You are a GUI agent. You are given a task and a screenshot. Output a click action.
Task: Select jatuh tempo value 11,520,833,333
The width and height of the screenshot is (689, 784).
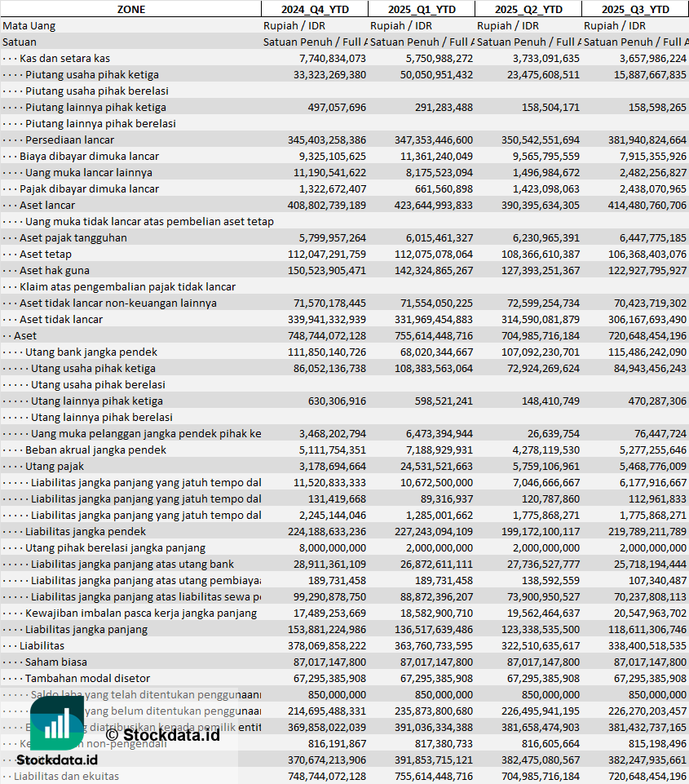coord(329,482)
